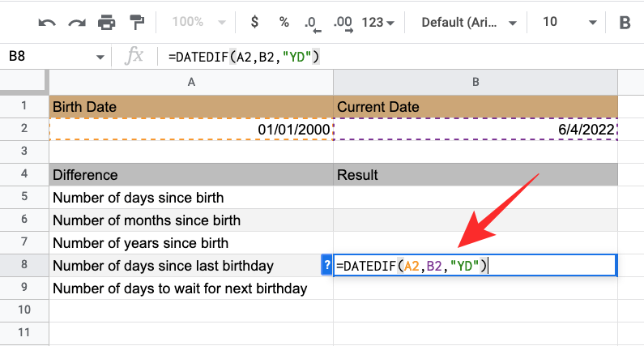644x346 pixels.
Task: Select row 5 header
Action: pos(24,198)
